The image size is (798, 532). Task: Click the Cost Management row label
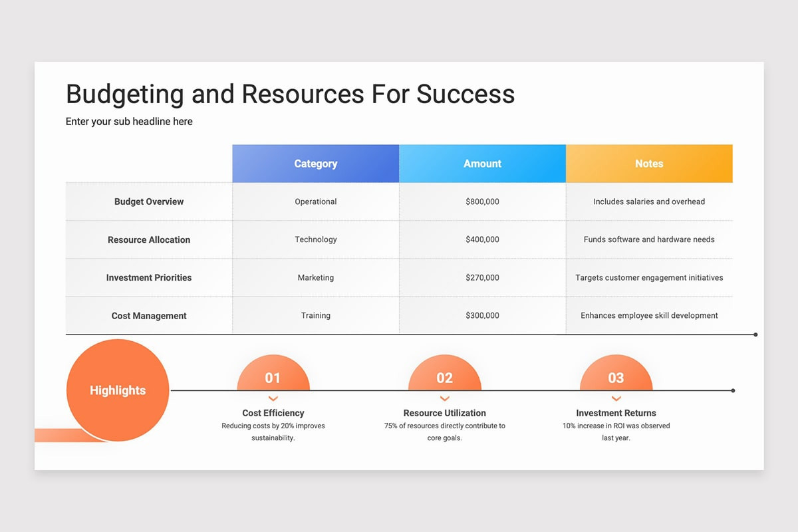pos(148,315)
